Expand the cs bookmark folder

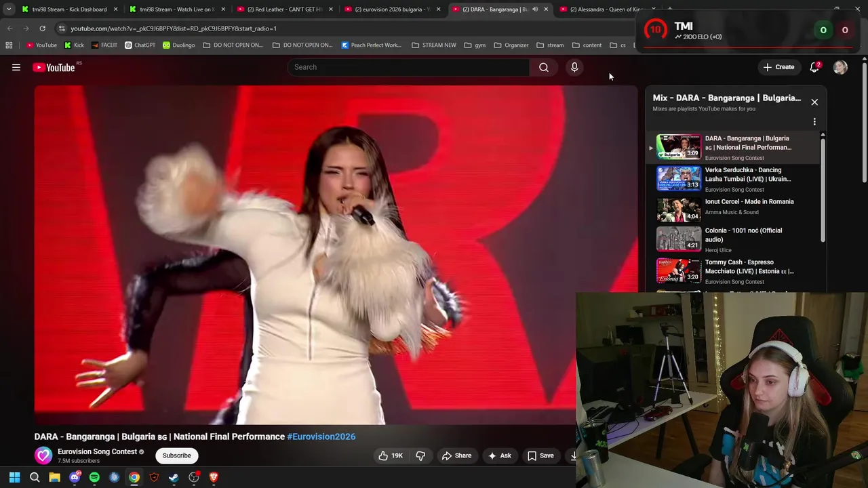(618, 45)
